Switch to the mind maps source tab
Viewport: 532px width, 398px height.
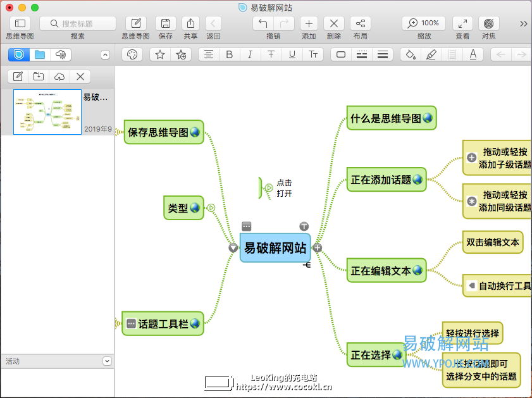pyautogui.click(x=19, y=54)
